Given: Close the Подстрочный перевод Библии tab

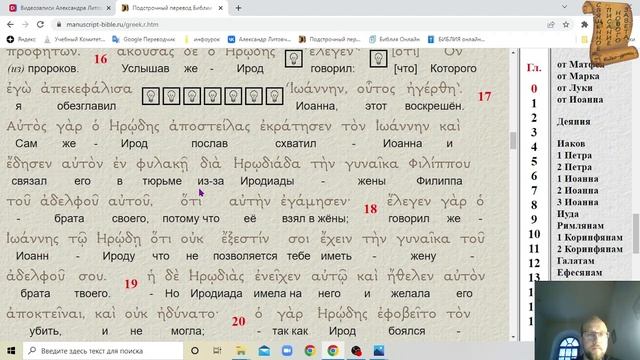Looking at the screenshot, I should pyautogui.click(x=220, y=8).
